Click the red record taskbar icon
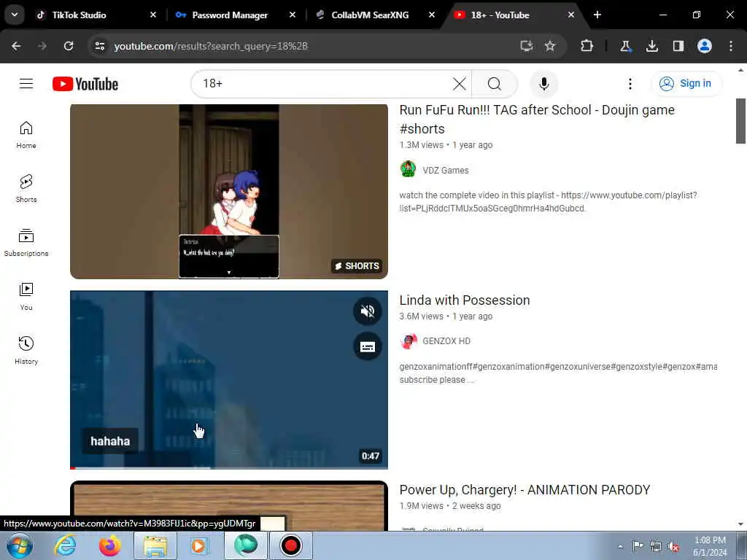747x560 pixels. point(290,545)
